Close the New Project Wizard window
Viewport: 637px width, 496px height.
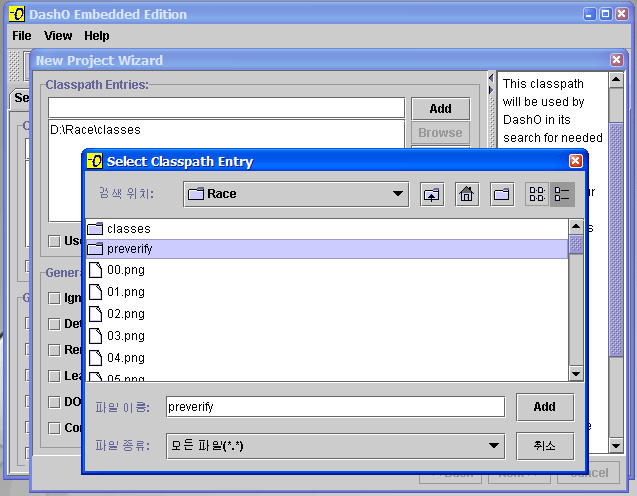pyautogui.click(x=617, y=60)
